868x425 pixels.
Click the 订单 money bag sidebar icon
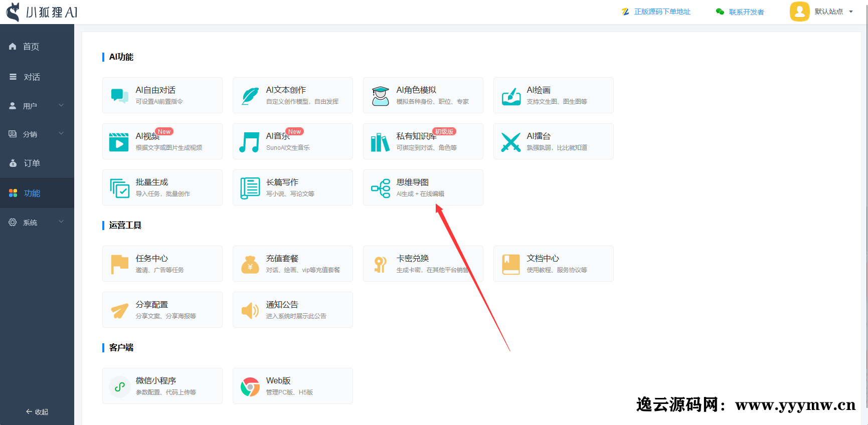pos(13,163)
